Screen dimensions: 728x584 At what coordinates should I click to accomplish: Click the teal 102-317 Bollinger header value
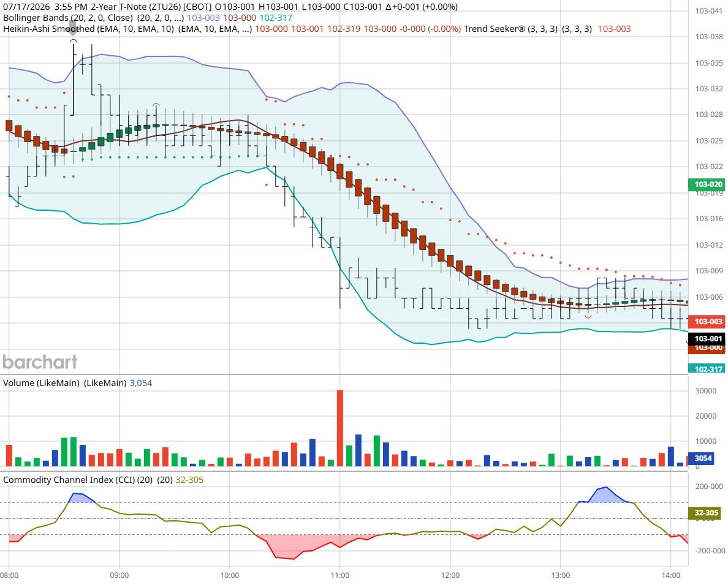coord(276,18)
